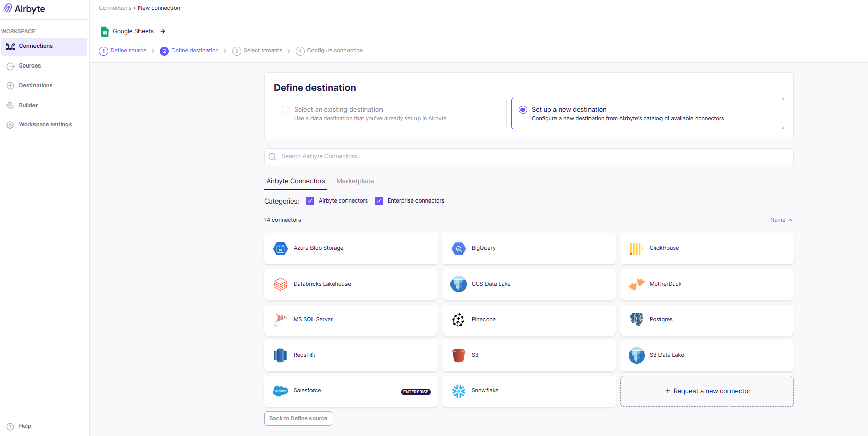868x436 pixels.
Task: Choose the MotherDuck connector icon
Action: click(637, 284)
